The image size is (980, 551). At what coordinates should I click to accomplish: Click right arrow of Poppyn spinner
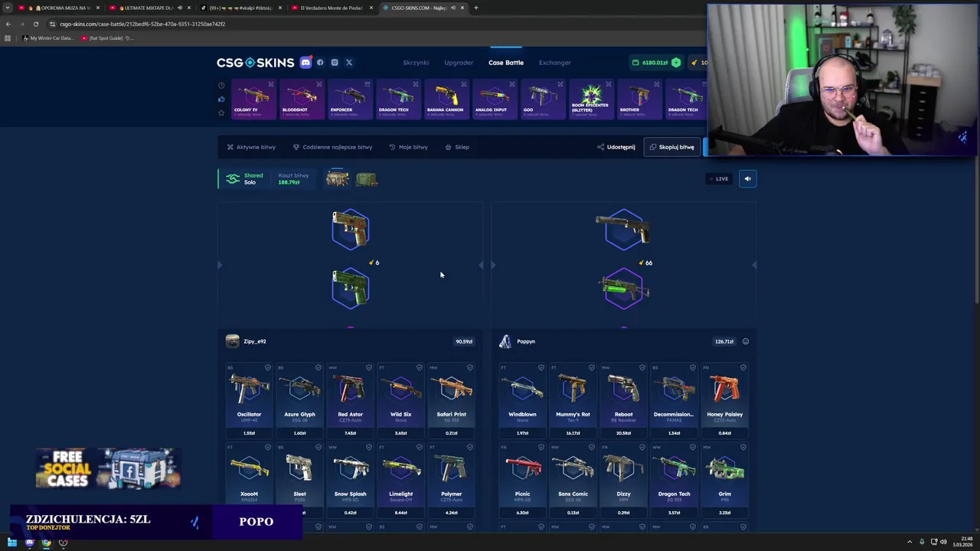click(x=754, y=265)
